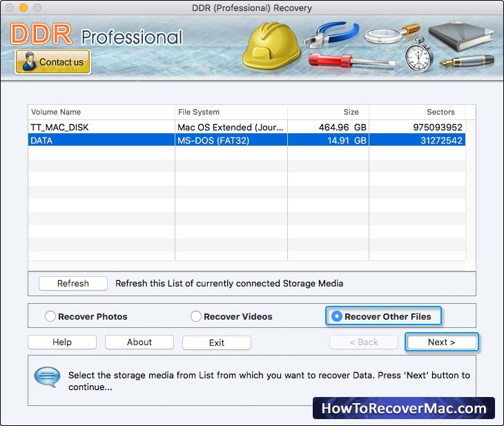Sort by Volume Name column header
Viewport: 504px width, 426px height.
101,112
